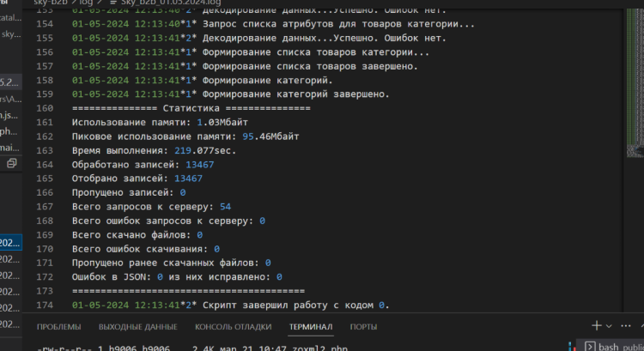Screen dimensions: 644x351
Task: Open the ВЫХОДНЫЕ ДАННЫЕ tab
Action: (x=137, y=327)
